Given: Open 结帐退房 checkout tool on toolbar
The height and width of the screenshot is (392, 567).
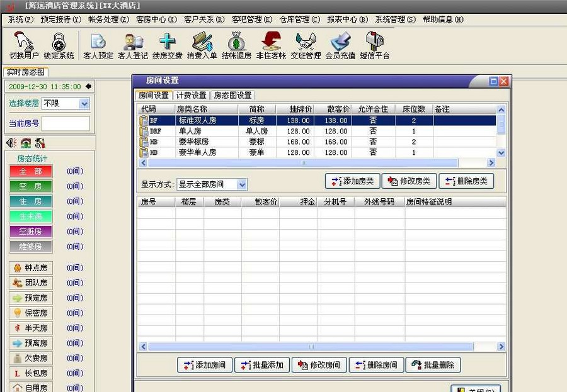Looking at the screenshot, I should click(236, 45).
